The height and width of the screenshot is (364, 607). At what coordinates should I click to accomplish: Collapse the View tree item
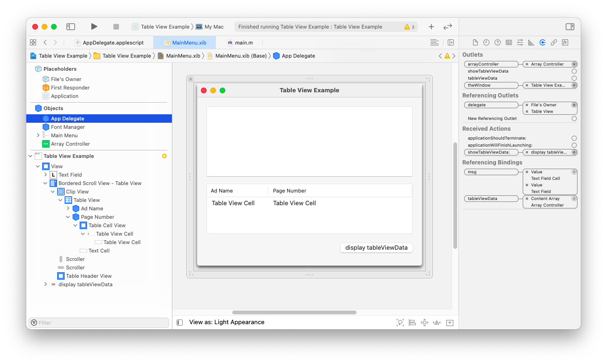pyautogui.click(x=38, y=166)
